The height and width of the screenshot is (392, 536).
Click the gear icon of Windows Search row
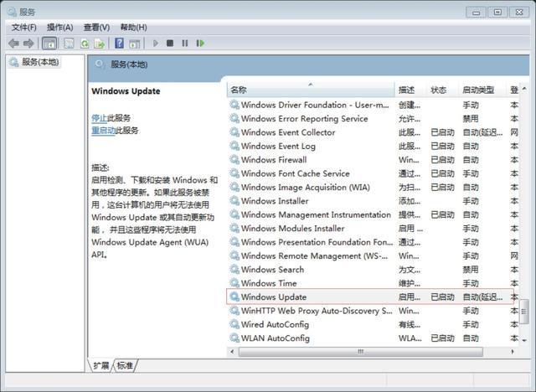234,270
